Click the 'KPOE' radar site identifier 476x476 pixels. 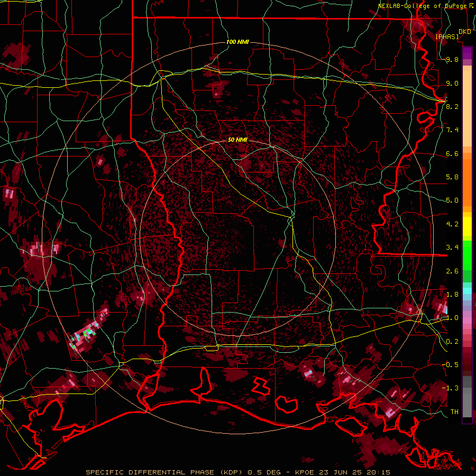[305, 472]
